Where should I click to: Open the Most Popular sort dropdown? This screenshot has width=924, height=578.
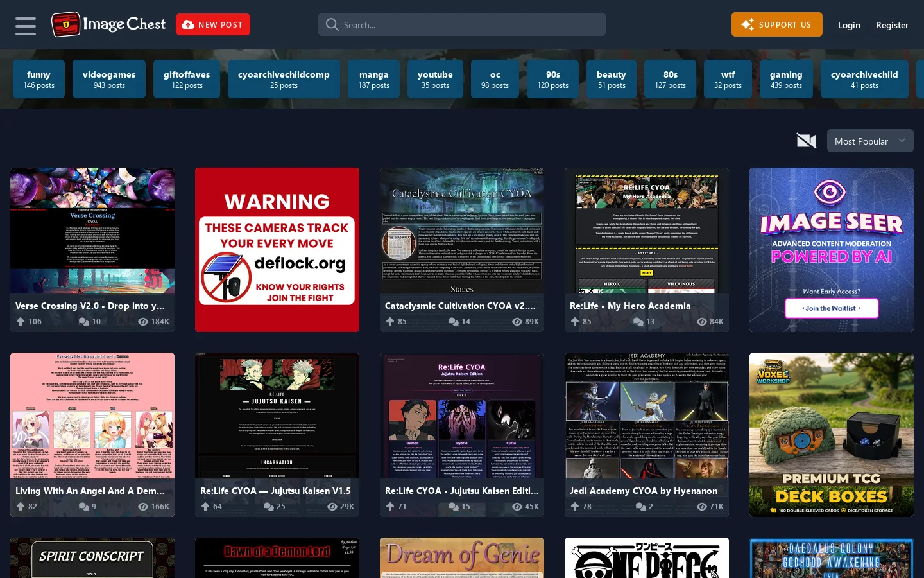869,141
